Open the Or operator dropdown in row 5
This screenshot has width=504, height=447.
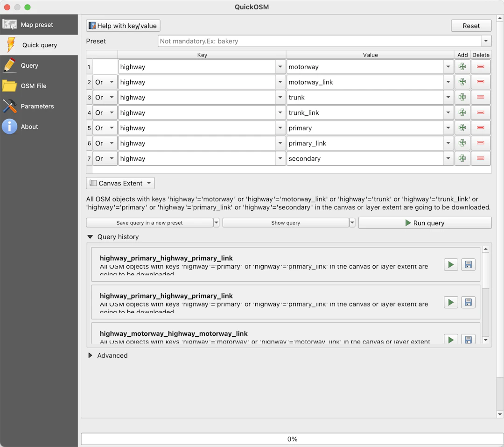105,128
